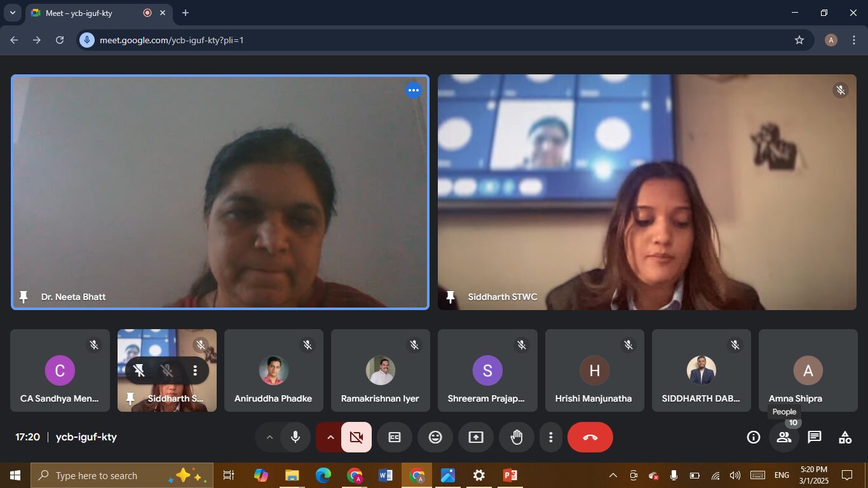Go back in browser history

pos(14,40)
